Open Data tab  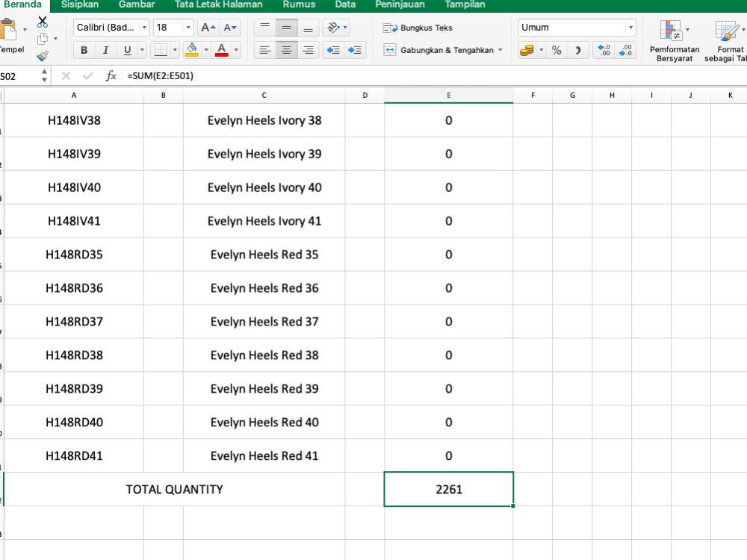(x=345, y=4)
